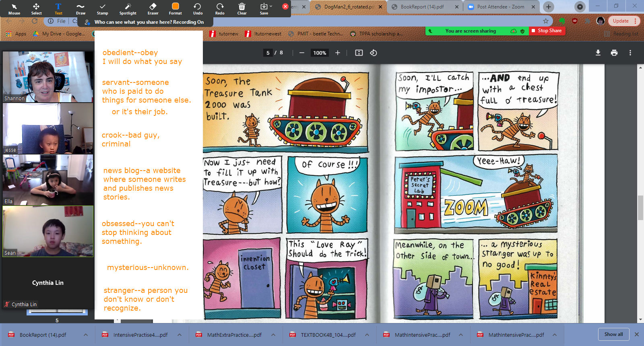Open Itutornewest bookmark

(263, 34)
